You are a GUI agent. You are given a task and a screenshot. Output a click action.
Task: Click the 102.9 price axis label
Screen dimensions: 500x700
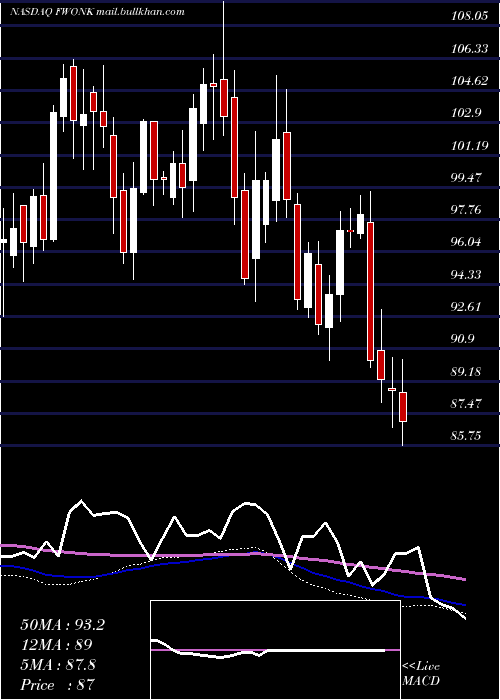click(x=467, y=113)
